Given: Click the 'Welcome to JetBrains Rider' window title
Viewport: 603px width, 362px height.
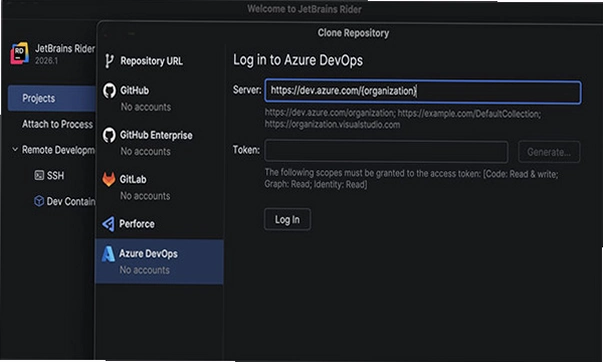Looking at the screenshot, I should pyautogui.click(x=304, y=9).
